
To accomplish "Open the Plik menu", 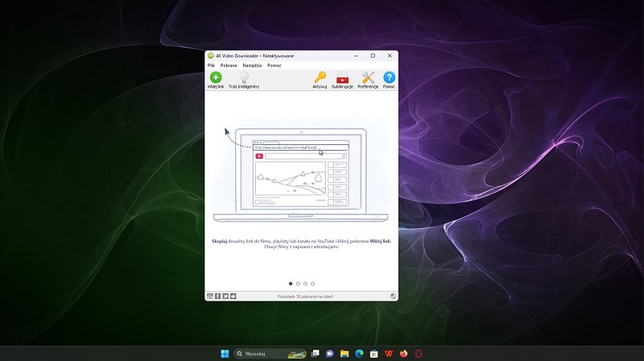I will tap(211, 65).
